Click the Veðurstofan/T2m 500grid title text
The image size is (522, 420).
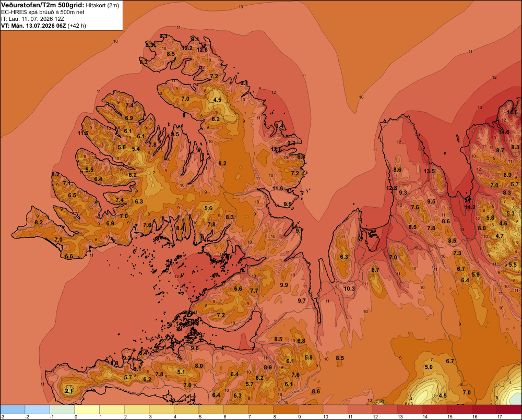pyautogui.click(x=43, y=5)
